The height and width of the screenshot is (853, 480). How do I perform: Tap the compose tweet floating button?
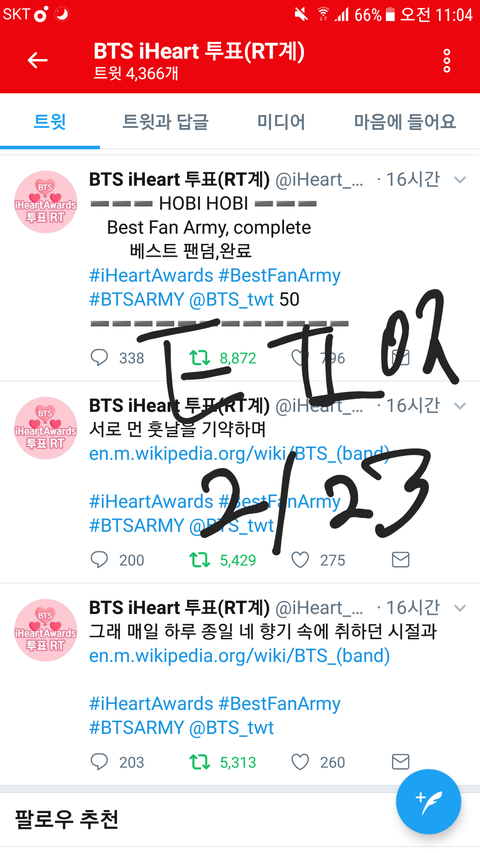pyautogui.click(x=428, y=802)
